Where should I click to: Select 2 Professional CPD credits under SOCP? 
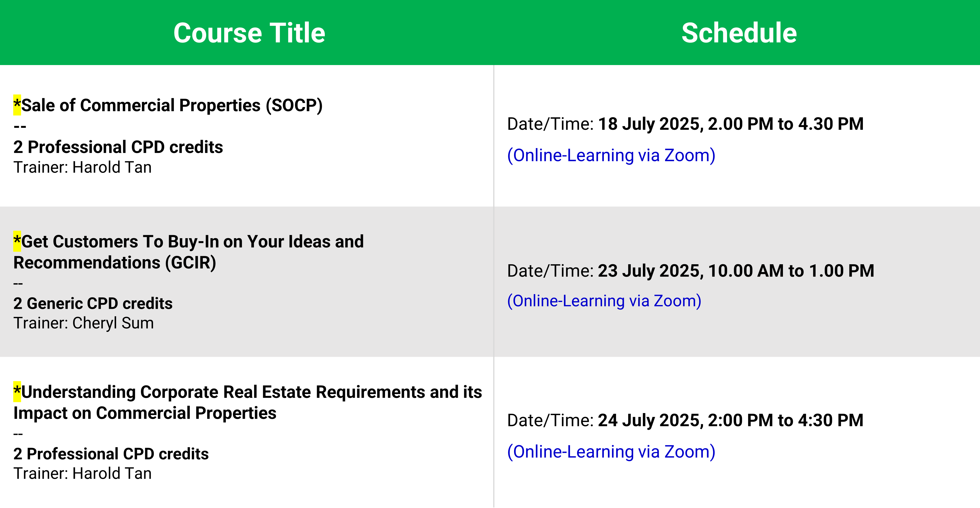point(118,147)
